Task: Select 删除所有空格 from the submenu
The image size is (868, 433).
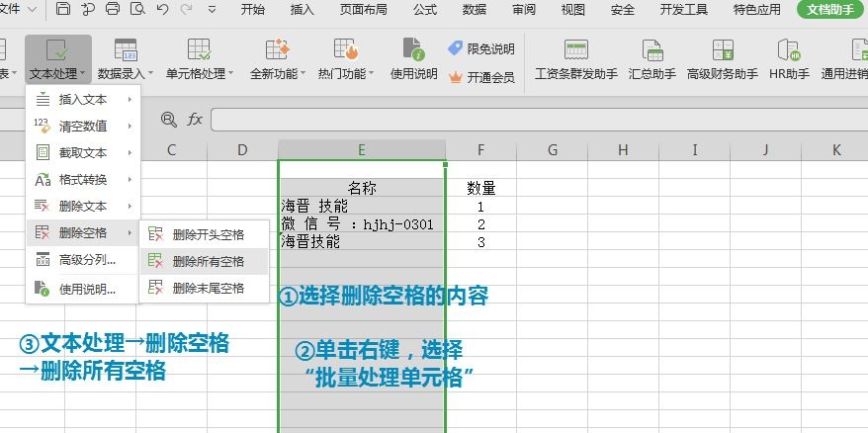Action: click(207, 261)
